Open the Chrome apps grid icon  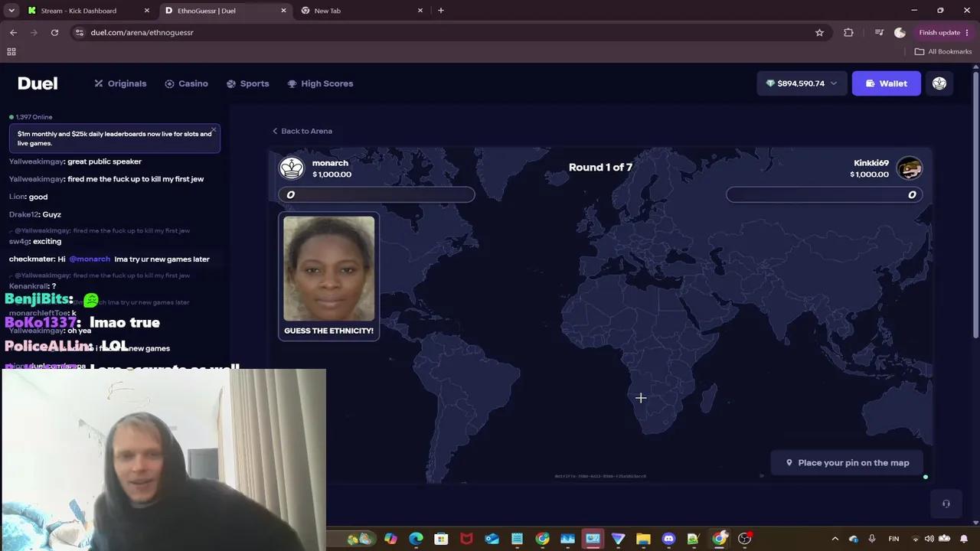[x=11, y=51]
